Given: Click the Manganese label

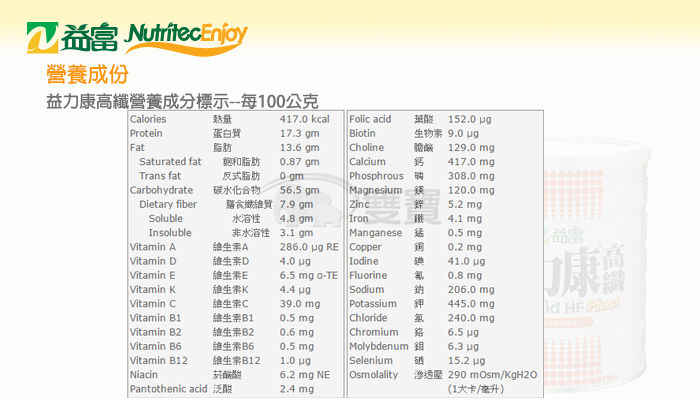Looking at the screenshot, I should 375,233.
